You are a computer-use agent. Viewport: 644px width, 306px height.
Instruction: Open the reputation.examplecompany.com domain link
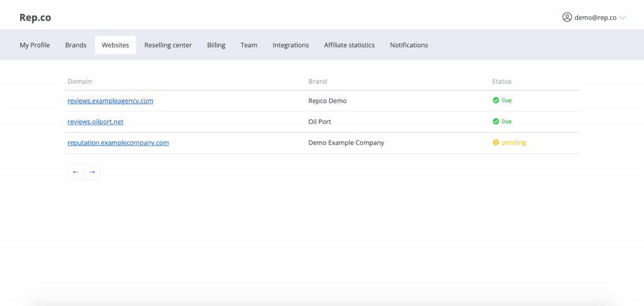tap(118, 143)
